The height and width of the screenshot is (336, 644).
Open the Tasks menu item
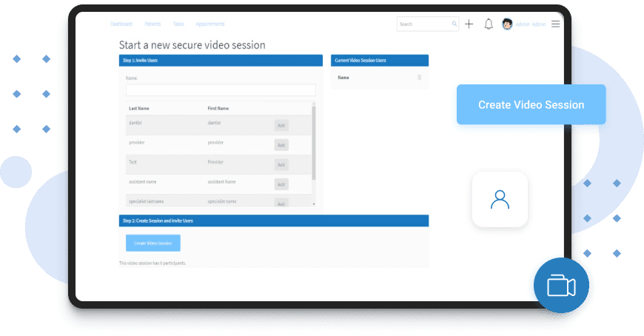178,24
